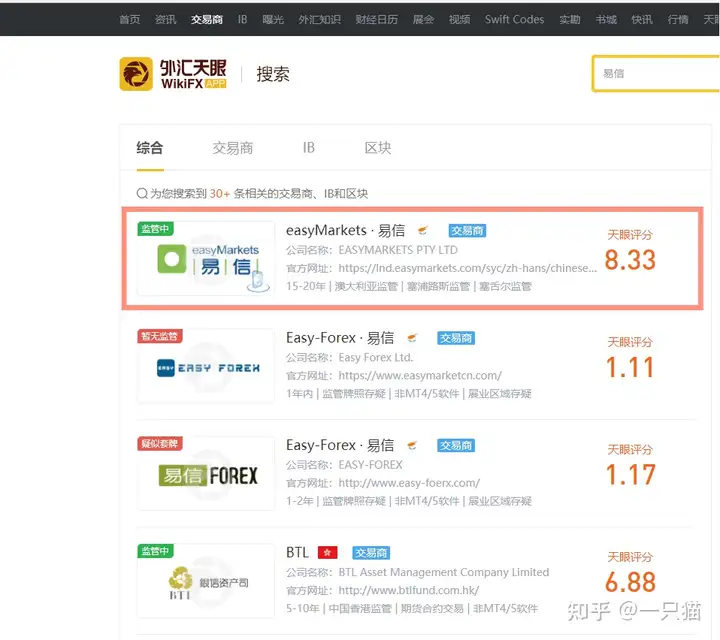Click company name BTL Asset Management Company Limited
Viewport: 720px width, 640px height.
click(444, 573)
